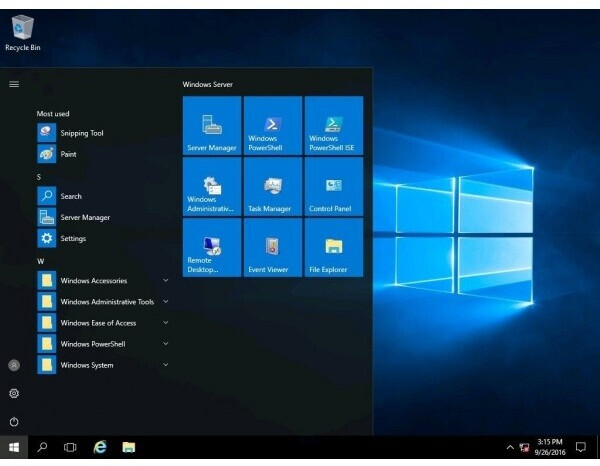Launch the Remote Desktop tile
This screenshot has width=600, height=466.
click(212, 248)
